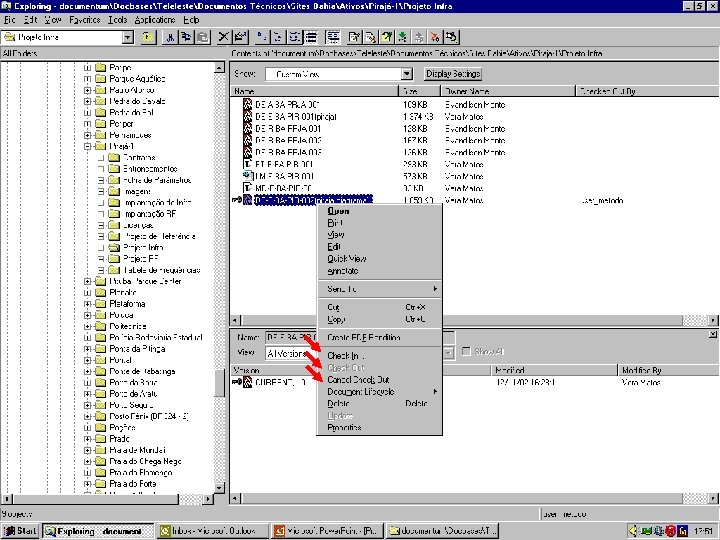
Task: Switch to Large Icons view toolbar icon
Action: [x=261, y=37]
